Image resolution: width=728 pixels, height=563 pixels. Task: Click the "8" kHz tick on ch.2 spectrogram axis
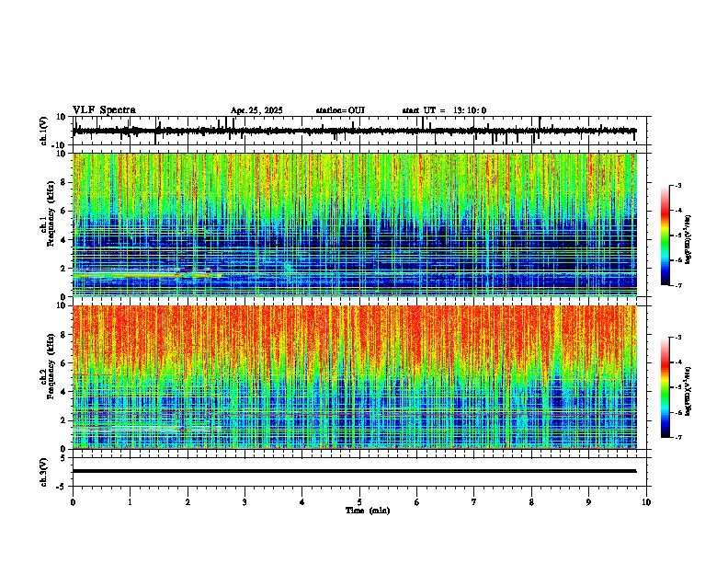[63, 334]
